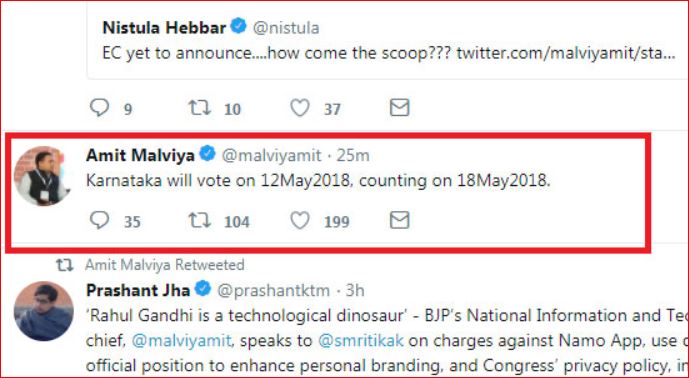
Task: Open @malviyamit mention in Prashant Jha's tweet
Action: (181, 342)
